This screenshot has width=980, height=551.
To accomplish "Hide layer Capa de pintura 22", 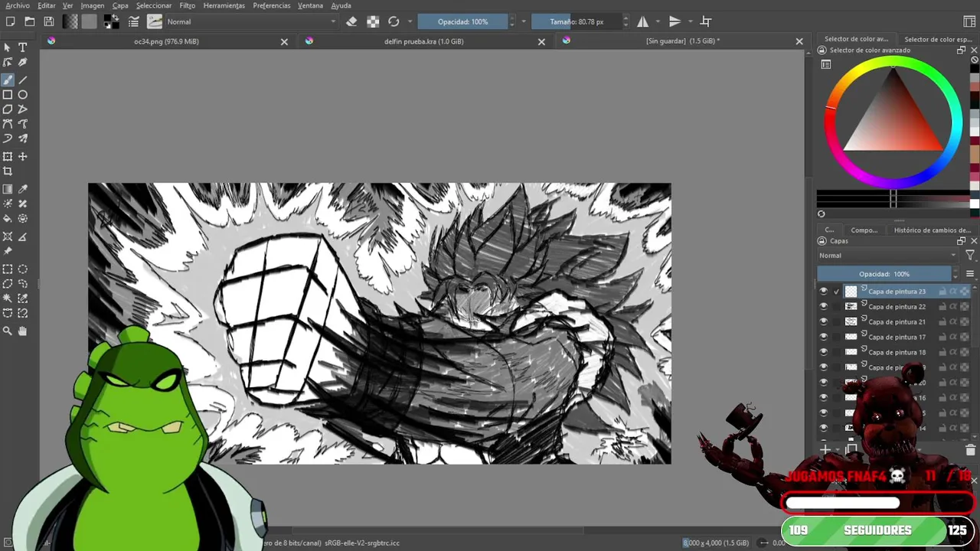I will pyautogui.click(x=824, y=307).
